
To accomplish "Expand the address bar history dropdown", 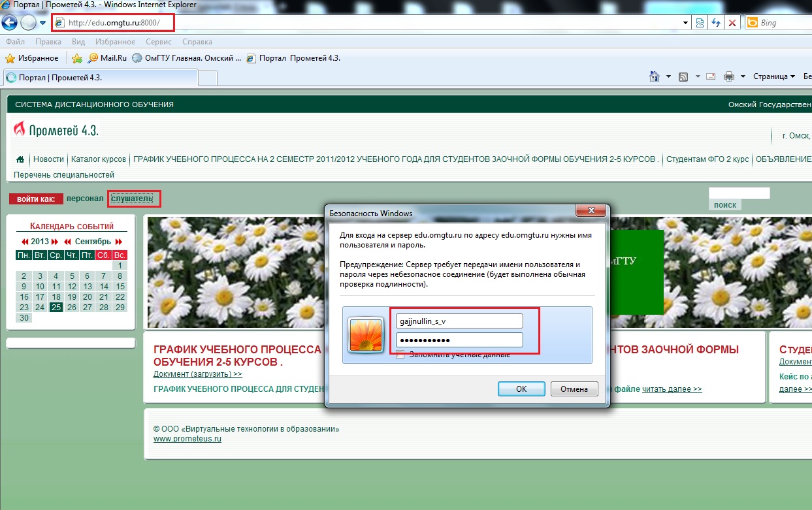I will tap(685, 23).
